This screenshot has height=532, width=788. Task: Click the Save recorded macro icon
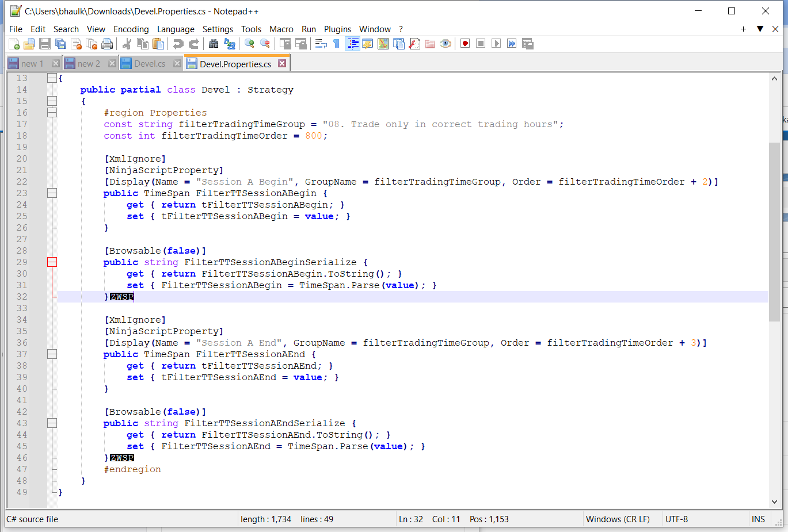(x=527, y=44)
